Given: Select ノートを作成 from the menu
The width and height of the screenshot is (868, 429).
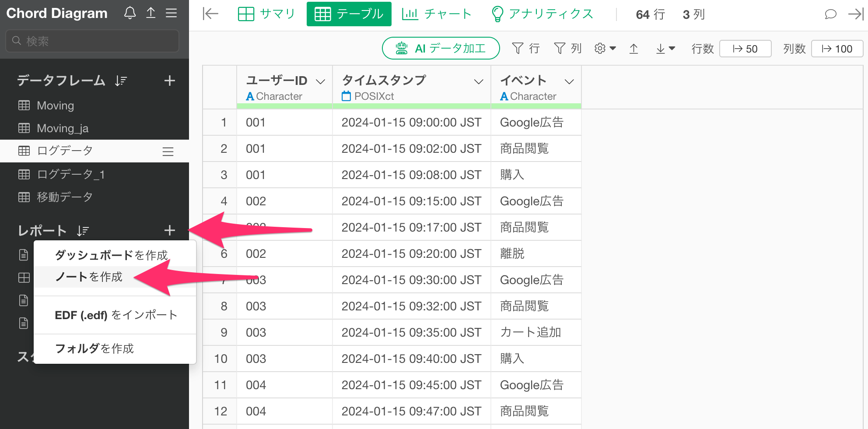Looking at the screenshot, I should [89, 277].
